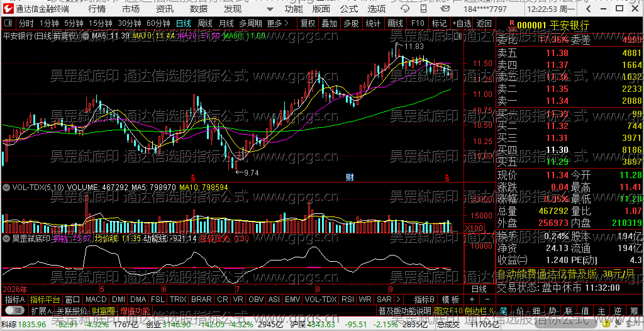The width and height of the screenshot is (644, 331).
Task: Open the 细 detail tab
Action: click(536, 310)
